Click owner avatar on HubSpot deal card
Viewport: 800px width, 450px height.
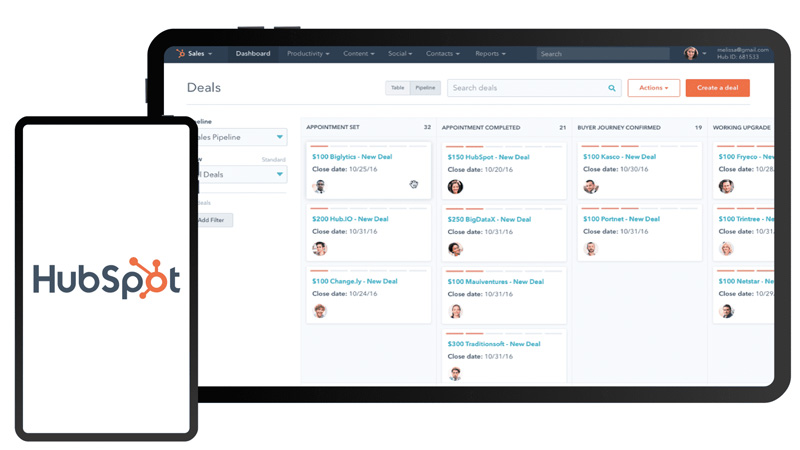[x=455, y=187]
